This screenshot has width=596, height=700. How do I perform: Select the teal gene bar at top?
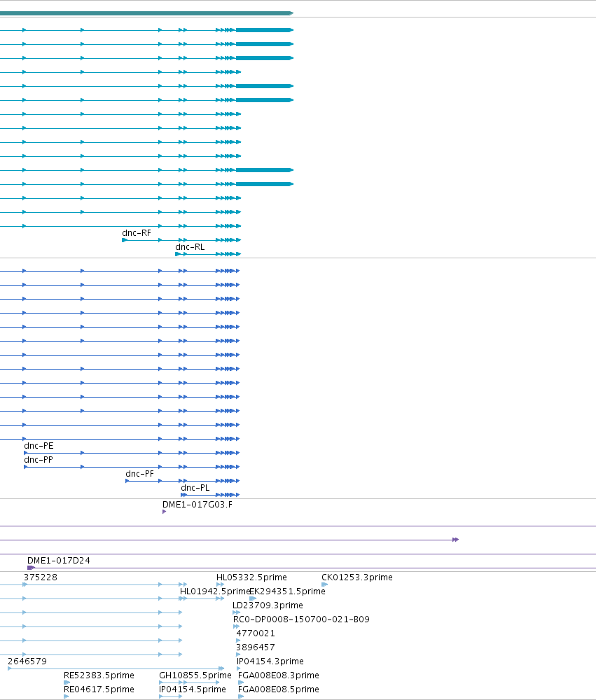click(146, 13)
